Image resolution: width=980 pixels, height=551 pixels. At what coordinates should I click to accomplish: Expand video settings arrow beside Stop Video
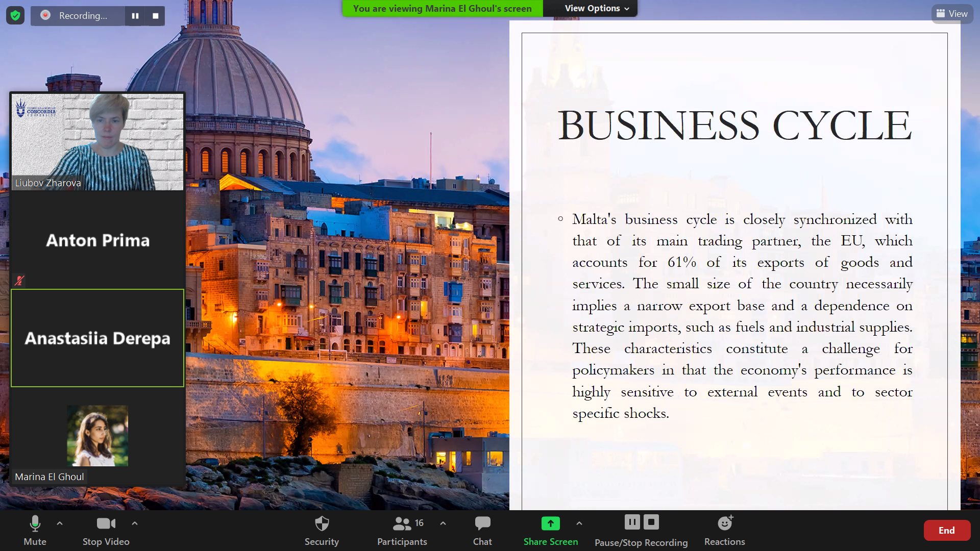(135, 523)
